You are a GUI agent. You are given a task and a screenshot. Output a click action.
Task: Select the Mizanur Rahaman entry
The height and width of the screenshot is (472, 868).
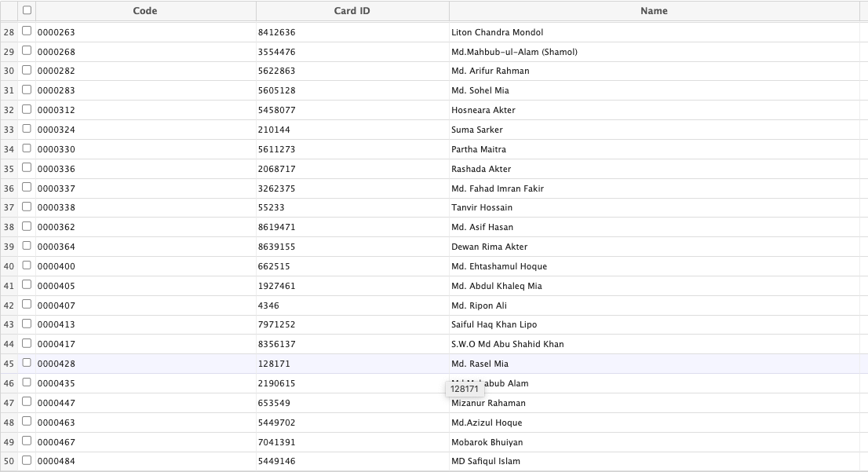tap(488, 403)
